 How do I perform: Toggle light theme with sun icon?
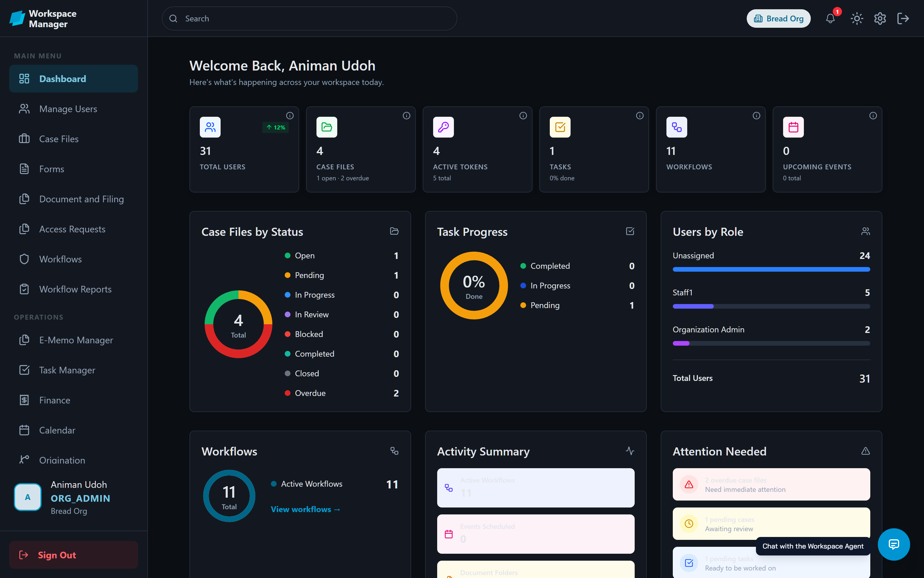(857, 18)
